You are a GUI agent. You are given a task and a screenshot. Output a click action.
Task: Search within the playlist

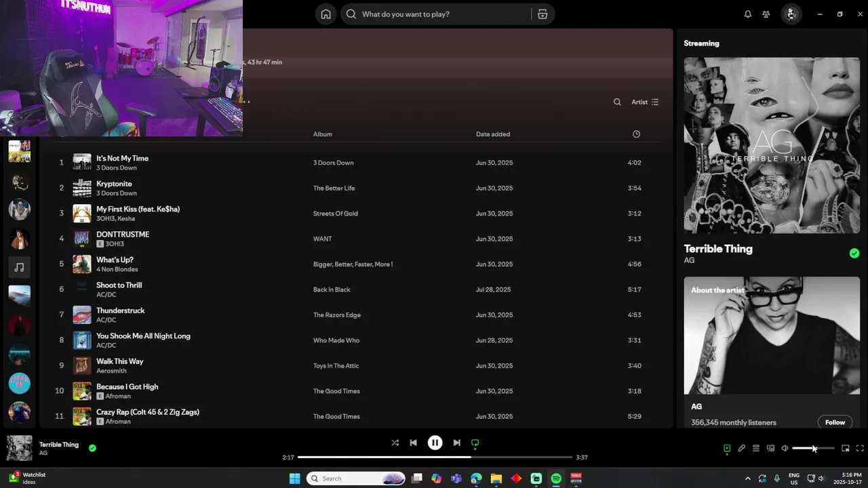point(617,102)
